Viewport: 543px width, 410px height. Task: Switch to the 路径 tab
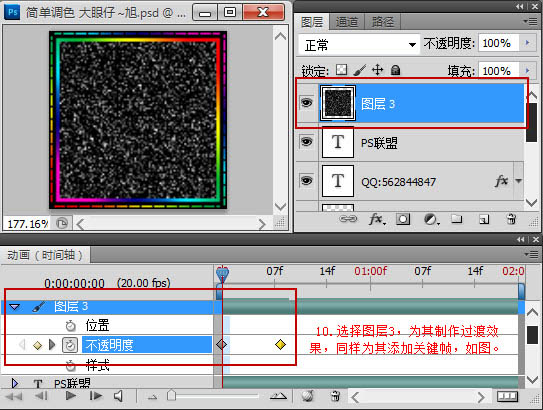pyautogui.click(x=382, y=23)
